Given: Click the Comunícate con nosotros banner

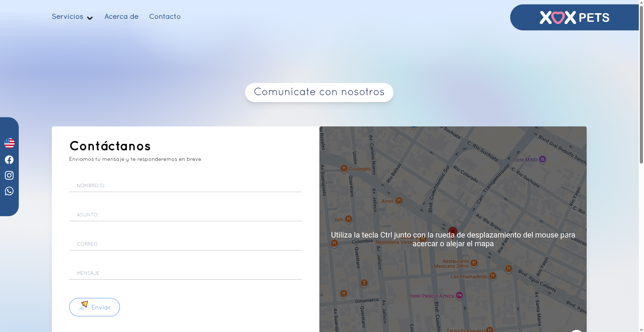Looking at the screenshot, I should point(319,92).
